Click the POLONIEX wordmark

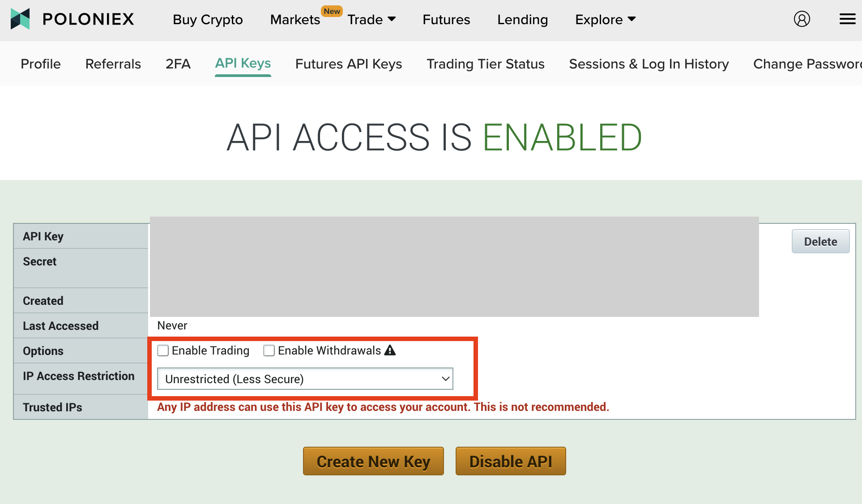point(88,19)
